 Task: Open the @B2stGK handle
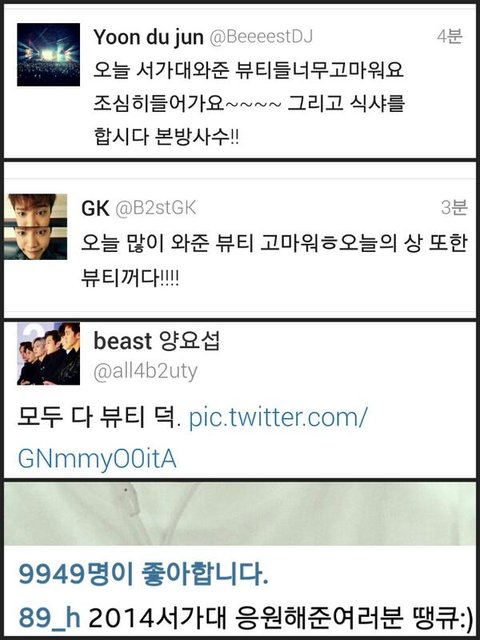(x=156, y=209)
